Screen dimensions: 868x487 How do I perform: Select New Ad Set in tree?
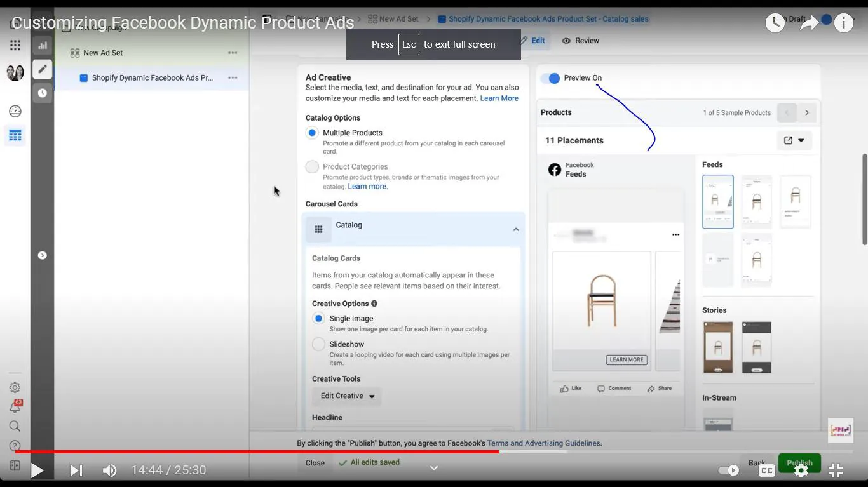point(103,53)
